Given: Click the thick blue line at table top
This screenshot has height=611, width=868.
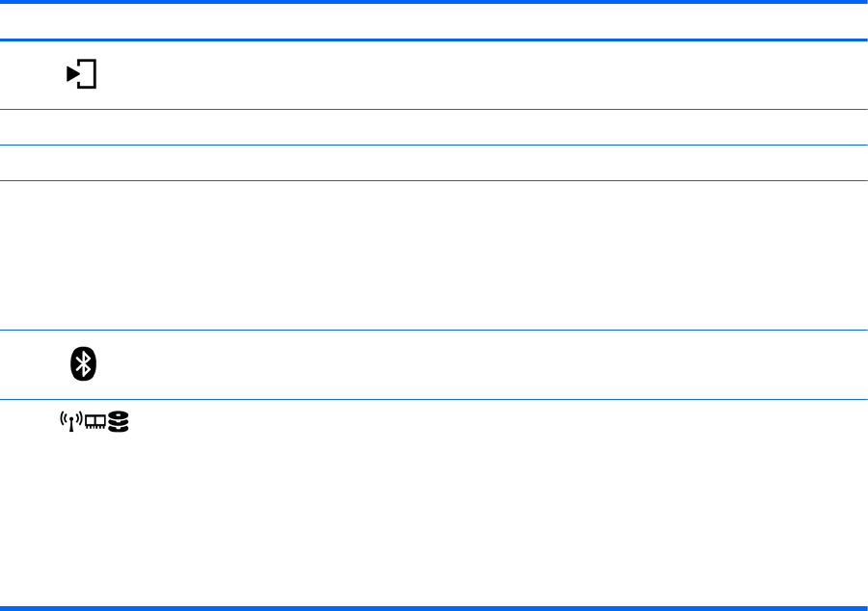Looking at the screenshot, I should [434, 3].
